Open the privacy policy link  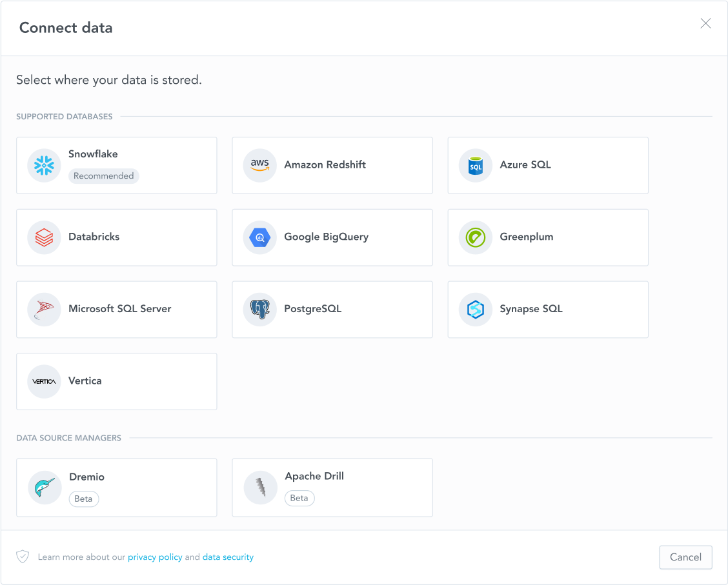[x=155, y=557]
